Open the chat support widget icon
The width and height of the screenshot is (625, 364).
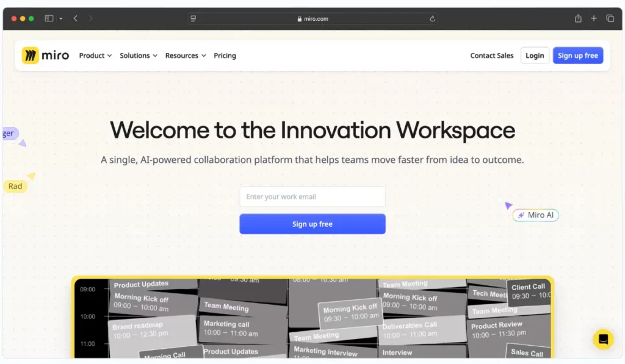point(603,339)
